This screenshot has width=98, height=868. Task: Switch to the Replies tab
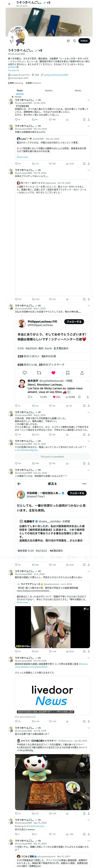point(49,90)
